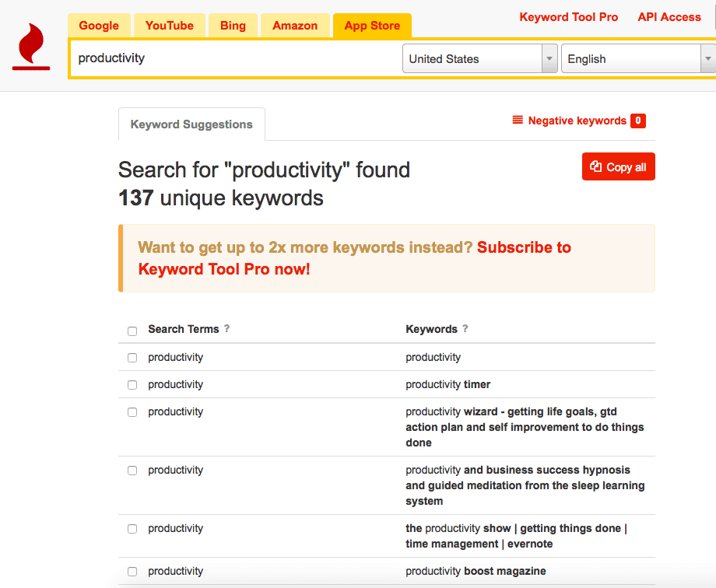Open the Keyword Suggestions tab

point(191,124)
